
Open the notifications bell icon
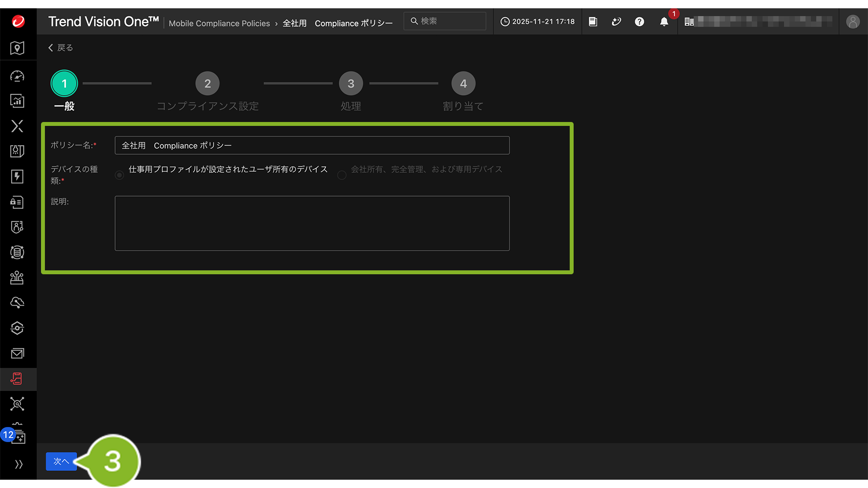(x=663, y=21)
